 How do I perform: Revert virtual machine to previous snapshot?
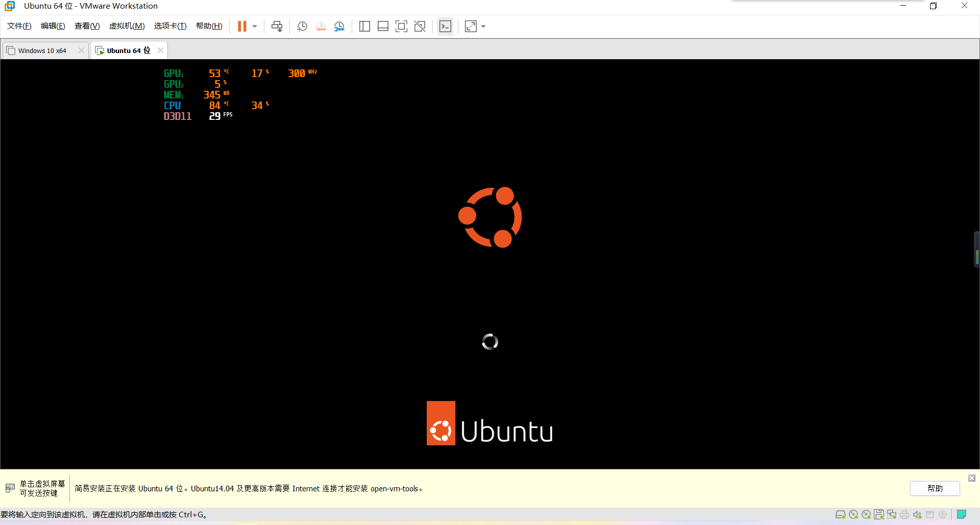pyautogui.click(x=321, y=26)
